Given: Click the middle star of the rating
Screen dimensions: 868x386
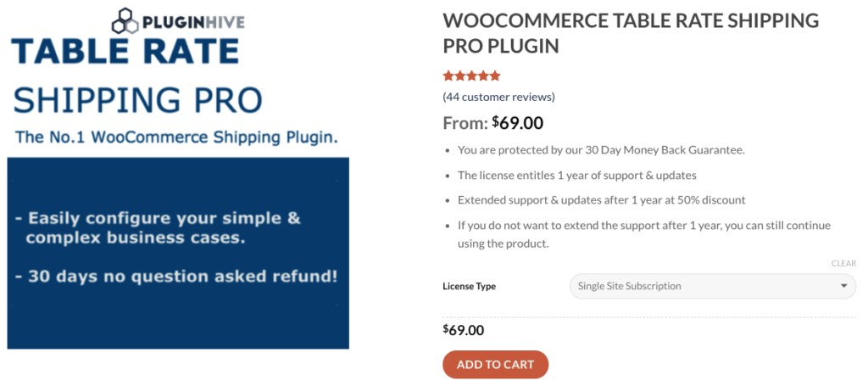Looking at the screenshot, I should [472, 76].
